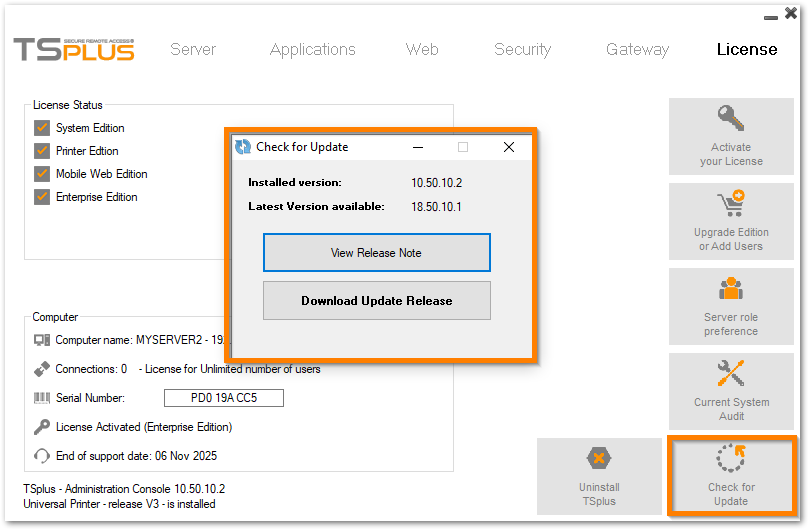Open the Applications tab
The width and height of the screenshot is (809, 530).
tap(312, 49)
